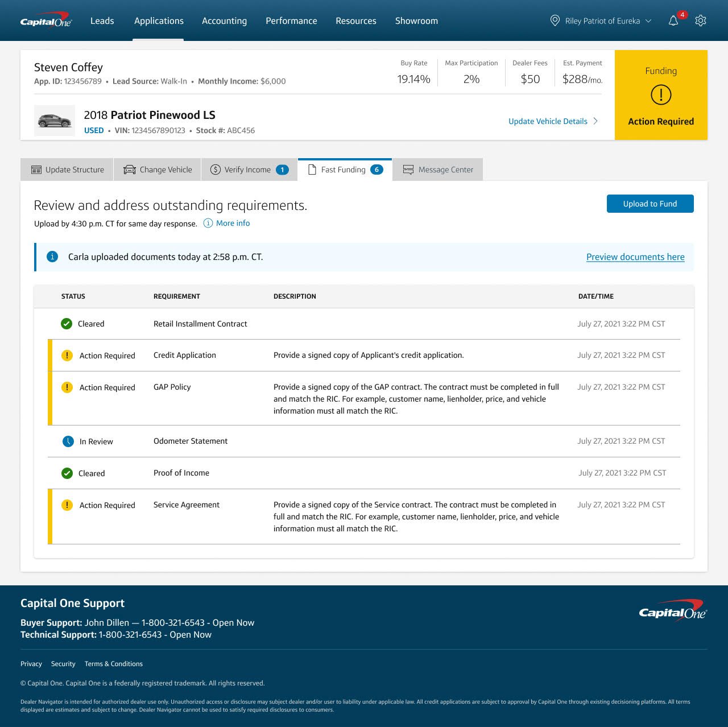Open the Terms & Conditions footer link
728x727 pixels.
click(x=114, y=664)
